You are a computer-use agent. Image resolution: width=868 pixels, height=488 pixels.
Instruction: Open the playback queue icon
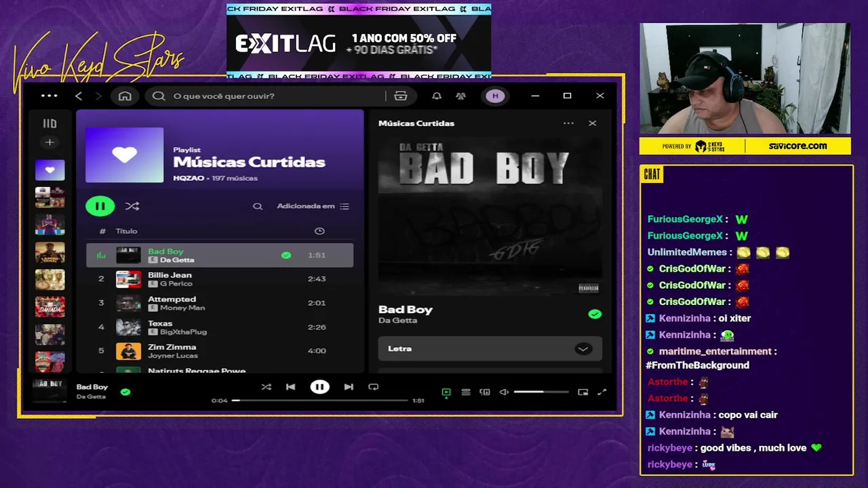[x=466, y=392]
